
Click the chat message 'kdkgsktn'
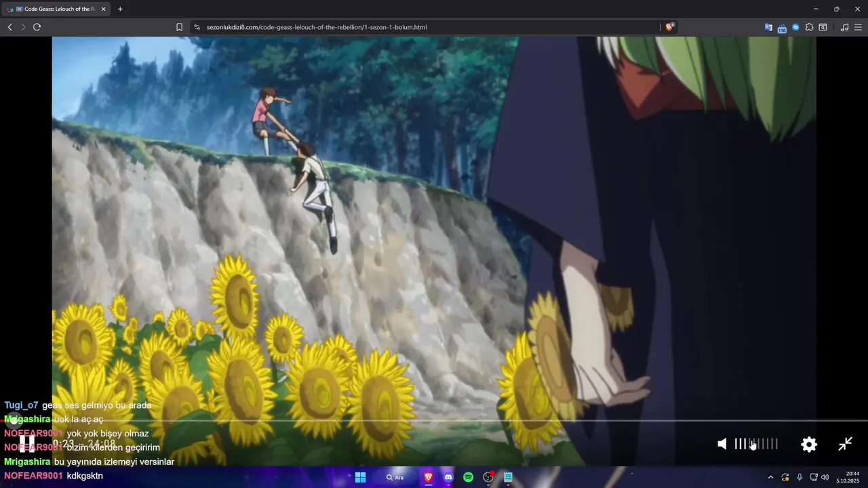coord(85,476)
